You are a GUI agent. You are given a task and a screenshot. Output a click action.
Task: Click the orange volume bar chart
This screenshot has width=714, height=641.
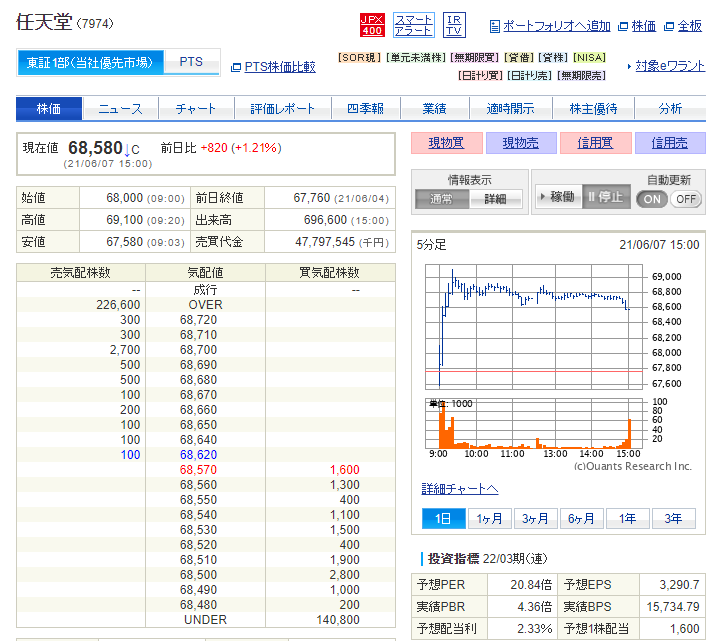[x=534, y=424]
